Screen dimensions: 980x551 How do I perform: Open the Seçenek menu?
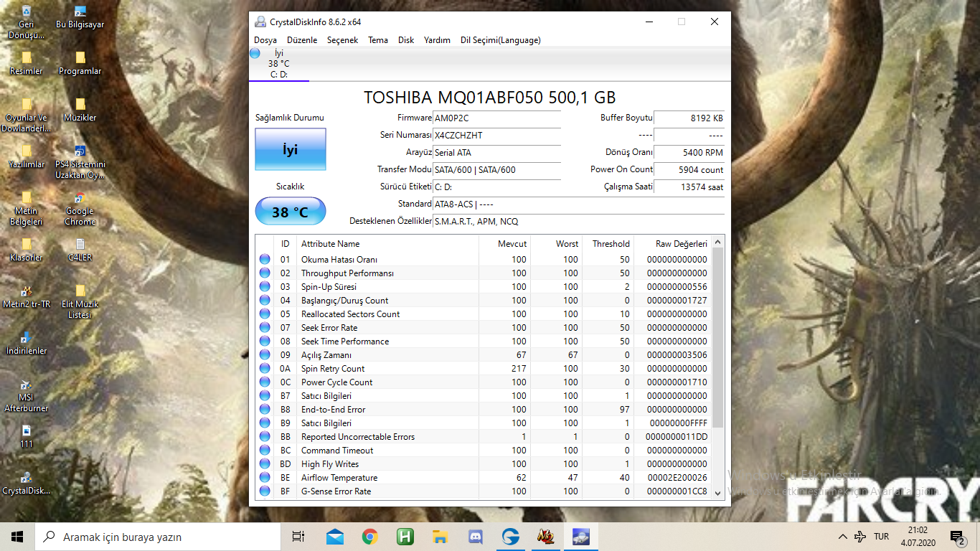(x=342, y=40)
